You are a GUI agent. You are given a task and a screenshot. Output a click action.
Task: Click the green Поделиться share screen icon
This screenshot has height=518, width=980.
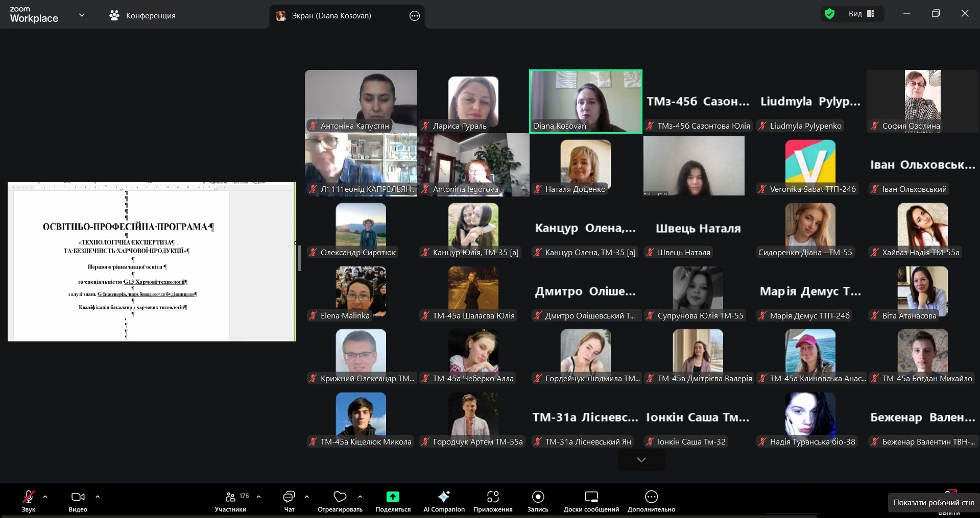pos(393,497)
